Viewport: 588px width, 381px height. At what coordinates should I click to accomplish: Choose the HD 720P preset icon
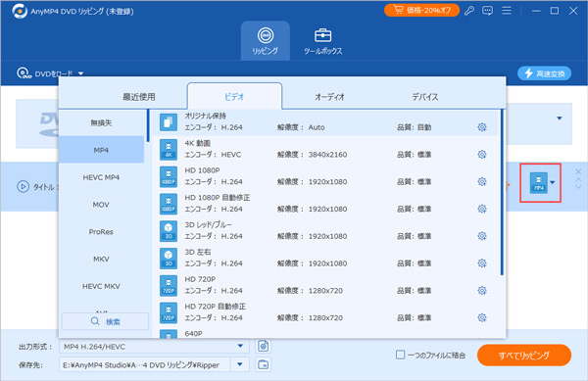click(x=169, y=285)
